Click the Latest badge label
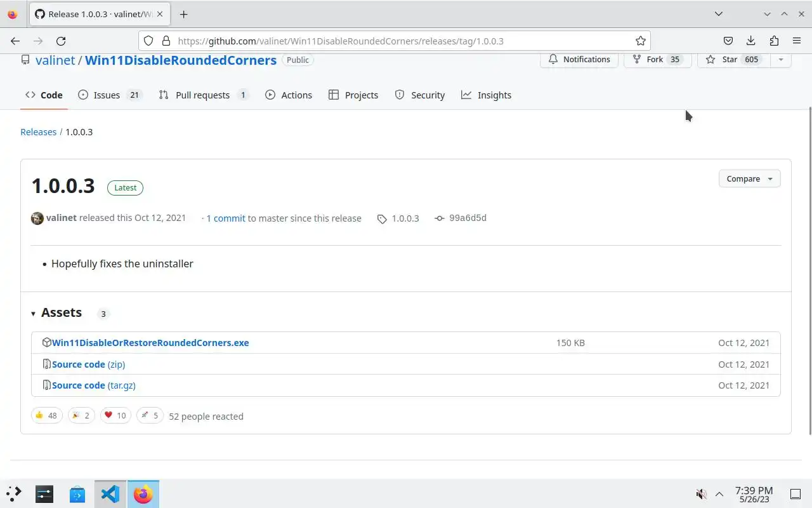This screenshot has width=812, height=508. (x=125, y=187)
